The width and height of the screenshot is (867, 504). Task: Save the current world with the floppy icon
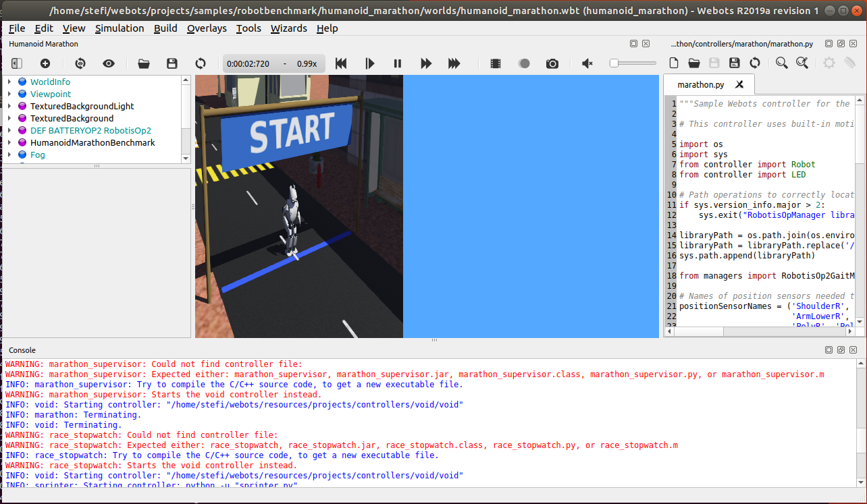[172, 63]
